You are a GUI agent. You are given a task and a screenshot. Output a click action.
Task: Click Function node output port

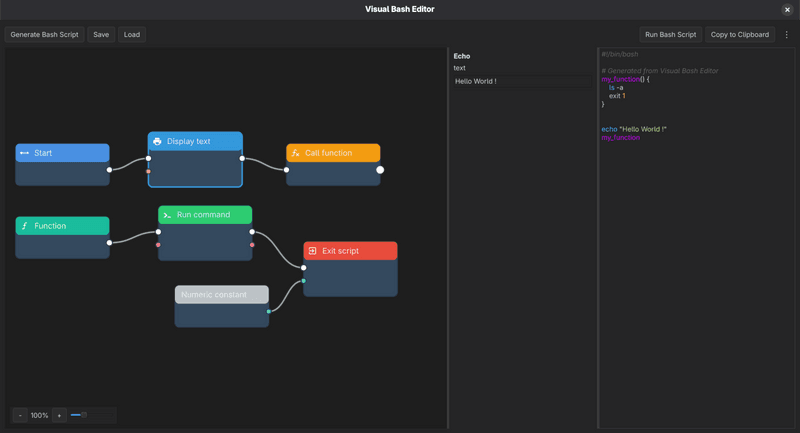point(109,243)
